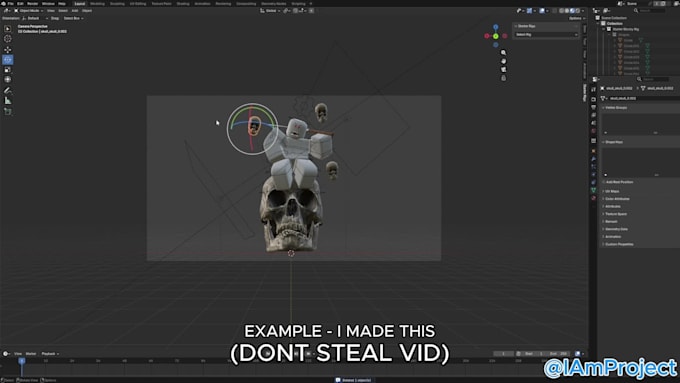This screenshot has height=383, width=680.
Task: Open the Modifiers wrench properties tab
Action: pos(593,159)
